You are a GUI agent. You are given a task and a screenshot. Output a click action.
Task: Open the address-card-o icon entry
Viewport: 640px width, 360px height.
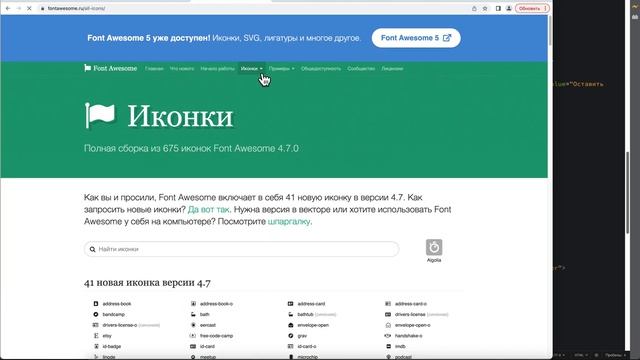click(x=406, y=304)
